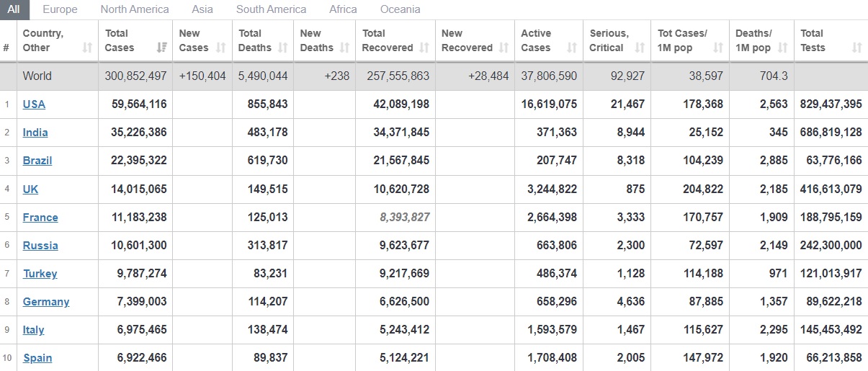
Task: Open the Germany country link
Action: (46, 301)
